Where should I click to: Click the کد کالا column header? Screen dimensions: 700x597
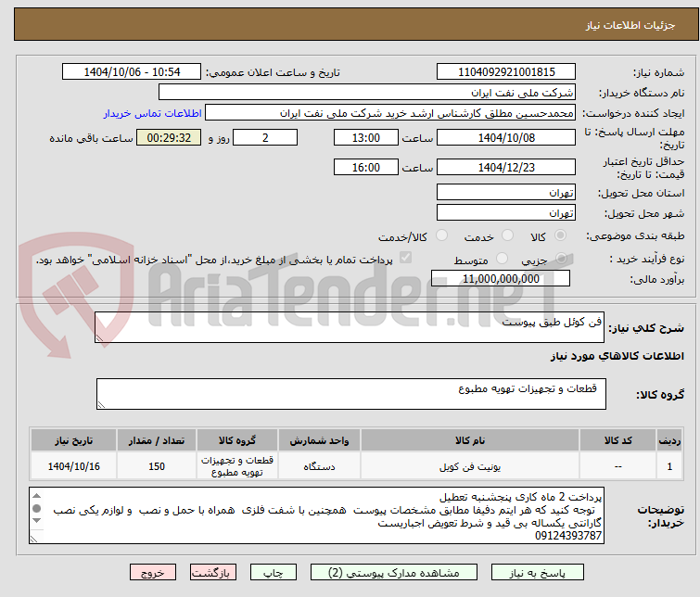[617, 440]
